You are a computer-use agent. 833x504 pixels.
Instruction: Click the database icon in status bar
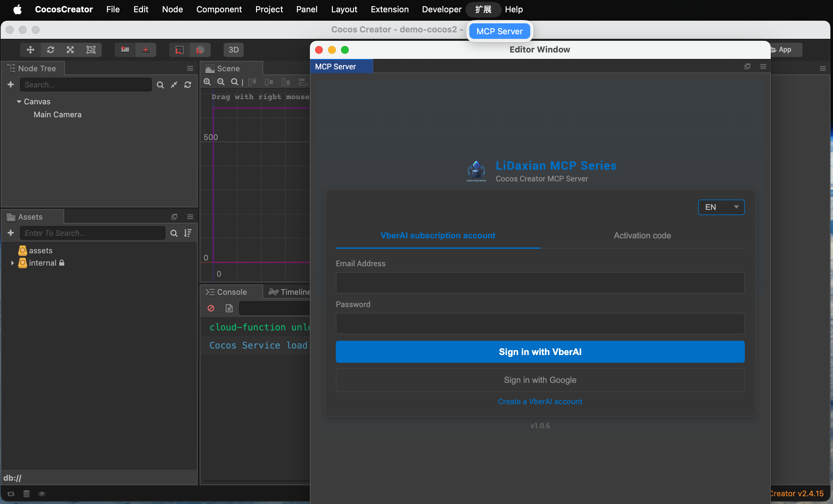[26, 494]
